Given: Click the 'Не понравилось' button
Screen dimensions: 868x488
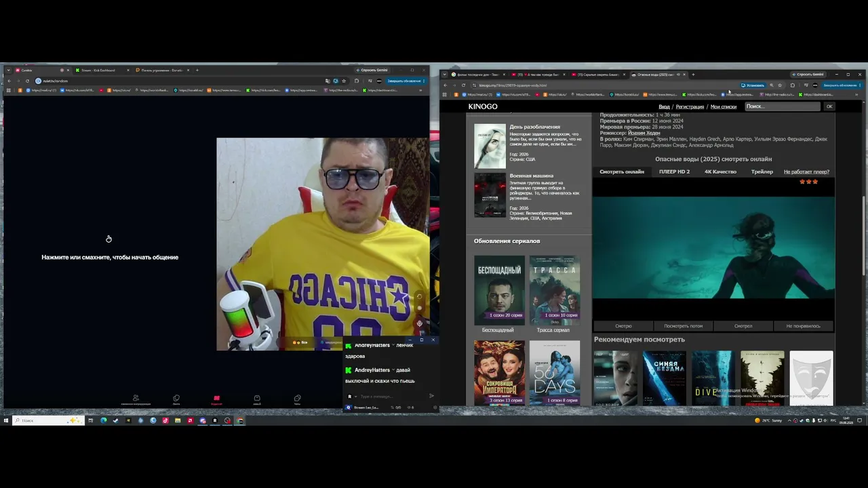Looking at the screenshot, I should pyautogui.click(x=804, y=326).
